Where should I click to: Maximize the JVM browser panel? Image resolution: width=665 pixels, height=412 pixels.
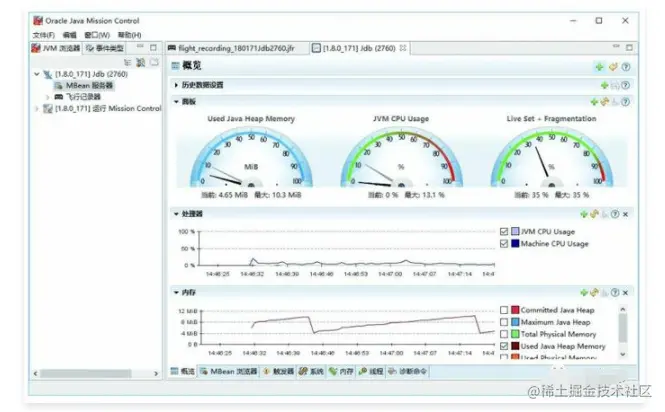coord(154,48)
